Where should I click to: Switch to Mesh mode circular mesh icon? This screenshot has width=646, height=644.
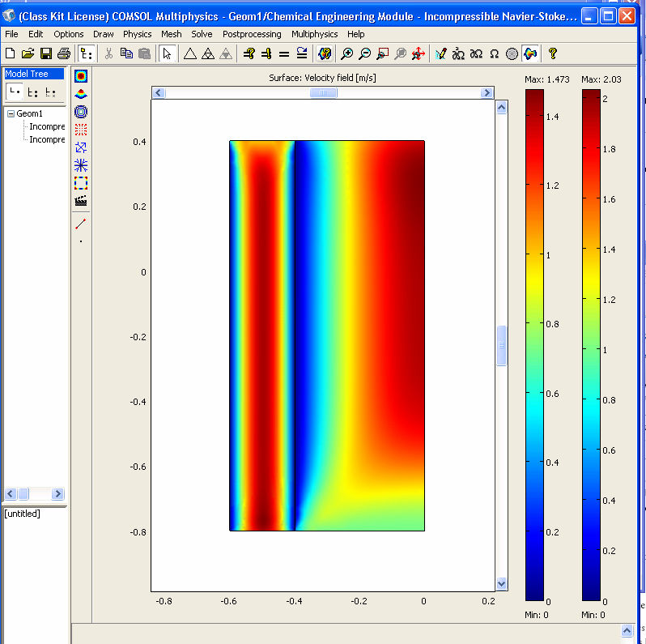(x=512, y=53)
